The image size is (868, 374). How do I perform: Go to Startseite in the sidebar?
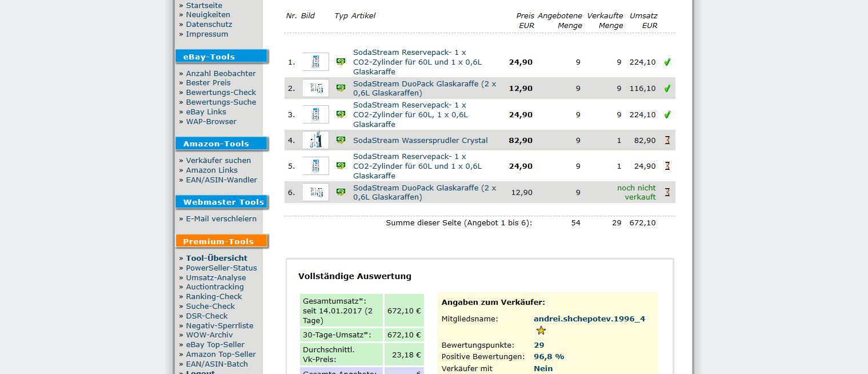pos(204,5)
